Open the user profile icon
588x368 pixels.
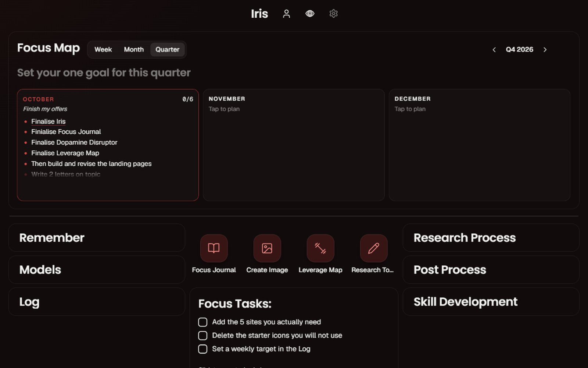(x=286, y=14)
